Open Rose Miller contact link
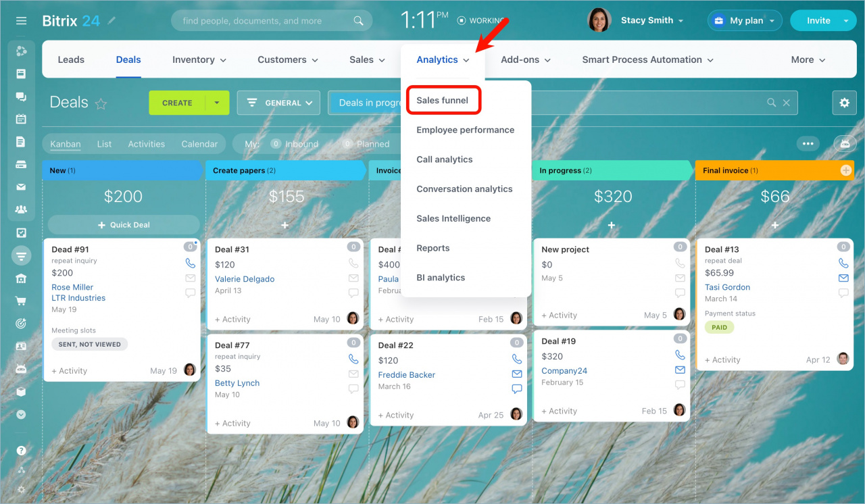This screenshot has width=865, height=504. pos(72,287)
